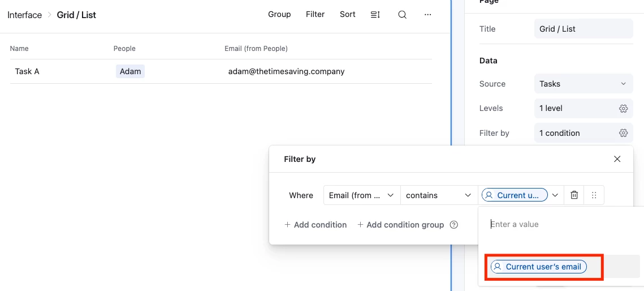Open the Filter menu in toolbar
The height and width of the screenshot is (291, 644).
tap(315, 14)
